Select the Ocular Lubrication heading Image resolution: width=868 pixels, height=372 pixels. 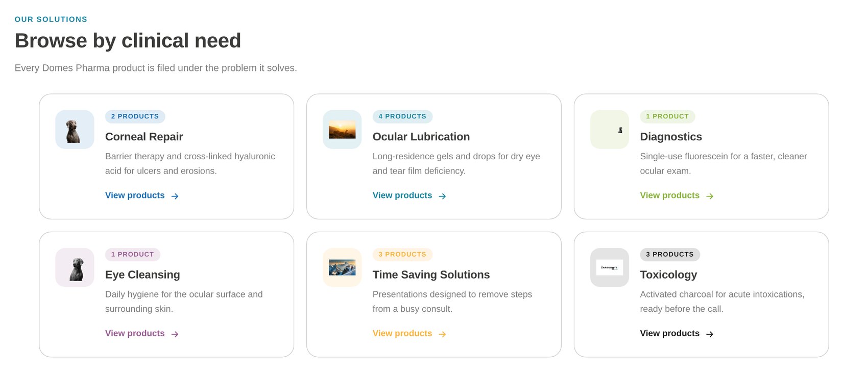point(421,137)
